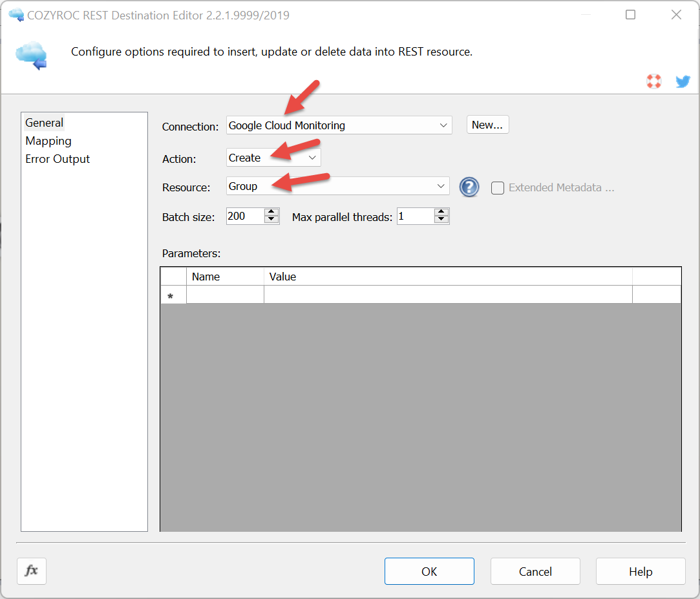Screen dimensions: 700x599
Task: Enable the Extended Metadata checkbox
Action: (497, 188)
